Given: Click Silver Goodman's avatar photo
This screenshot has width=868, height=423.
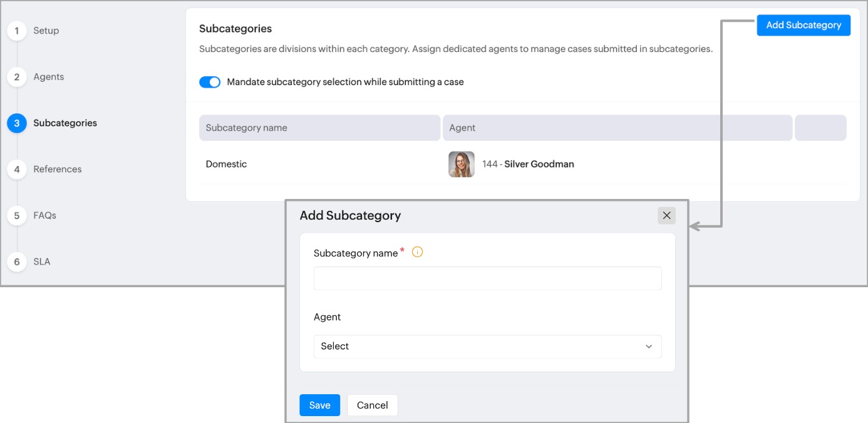Looking at the screenshot, I should point(462,164).
